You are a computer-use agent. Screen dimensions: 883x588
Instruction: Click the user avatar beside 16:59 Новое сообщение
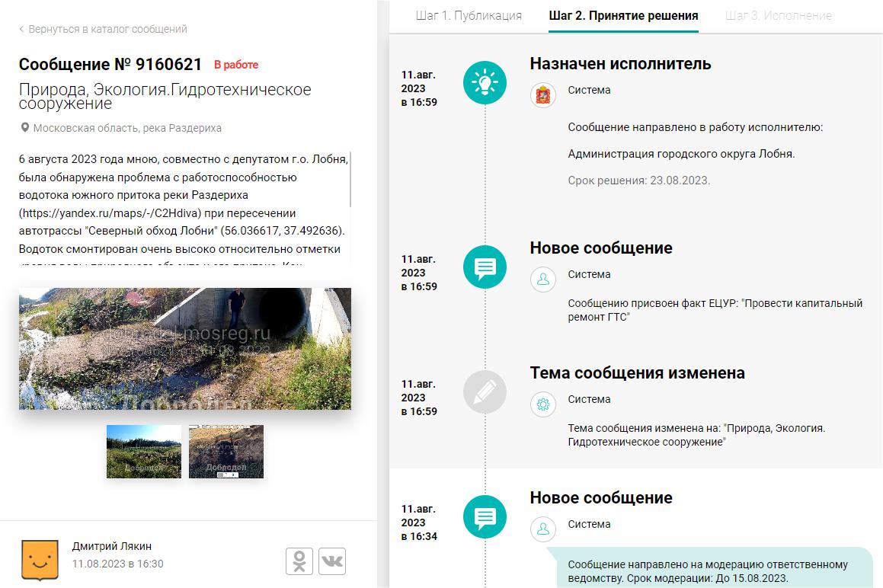click(543, 280)
